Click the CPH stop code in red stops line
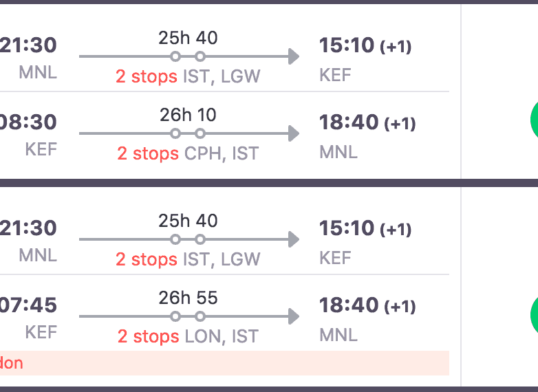The height and width of the screenshot is (392, 538). (x=203, y=153)
